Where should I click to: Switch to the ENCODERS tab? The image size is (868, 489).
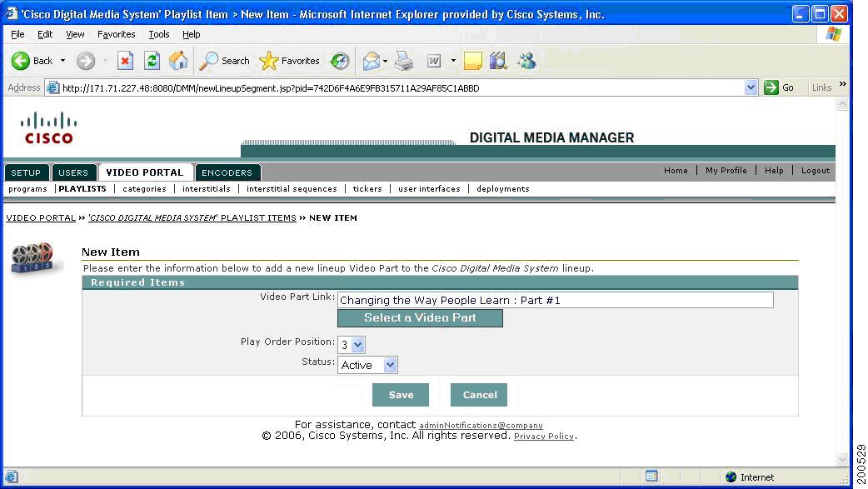[x=227, y=172]
